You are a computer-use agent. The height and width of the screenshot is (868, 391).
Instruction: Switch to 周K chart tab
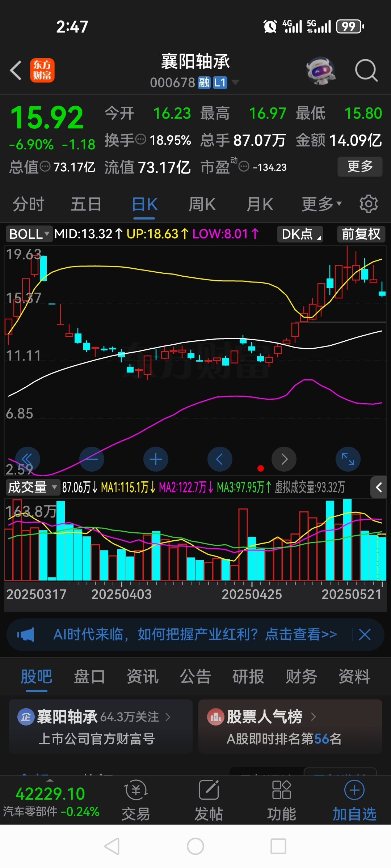[202, 204]
